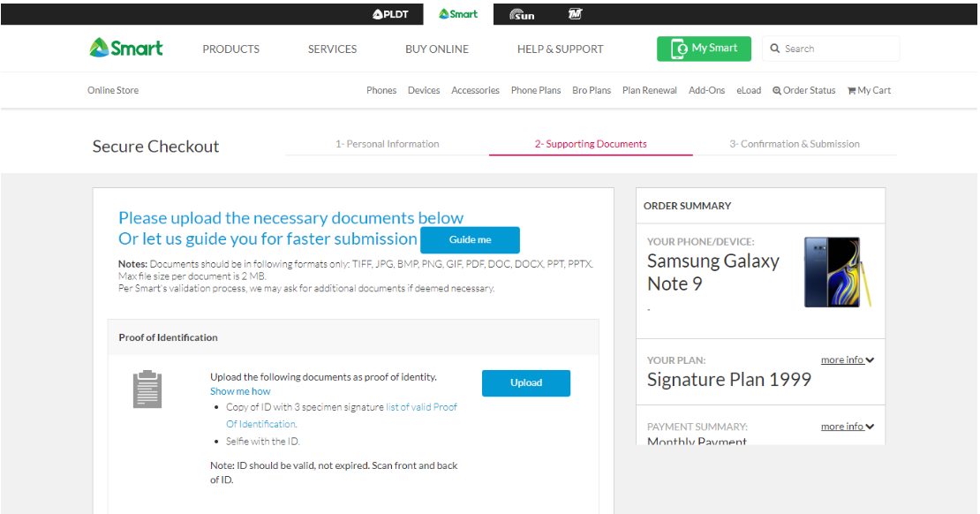This screenshot has height=514, width=980.
Task: Select step 2 Supporting Documents
Action: tap(591, 144)
